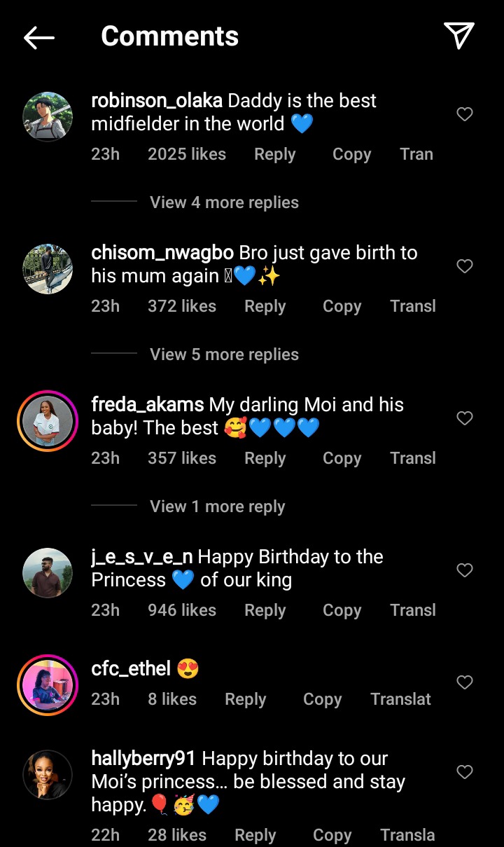Copy chisom_nwagbo's comment
This screenshot has height=847, width=504.
click(x=342, y=306)
